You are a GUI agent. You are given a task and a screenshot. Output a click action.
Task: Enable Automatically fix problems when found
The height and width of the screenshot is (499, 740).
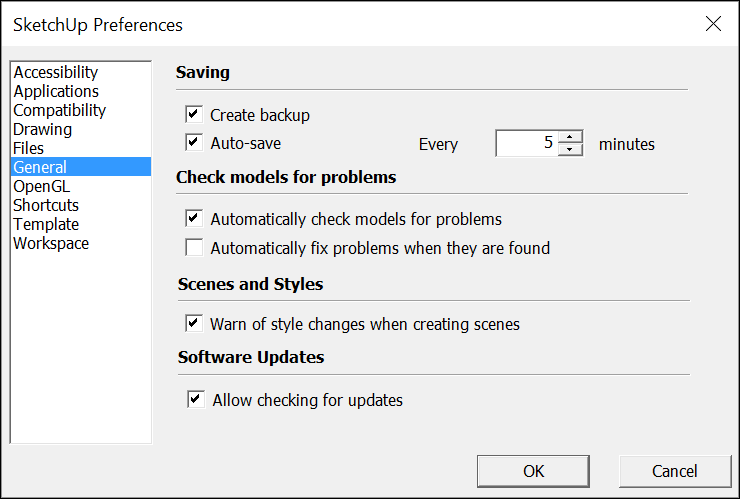(x=194, y=247)
